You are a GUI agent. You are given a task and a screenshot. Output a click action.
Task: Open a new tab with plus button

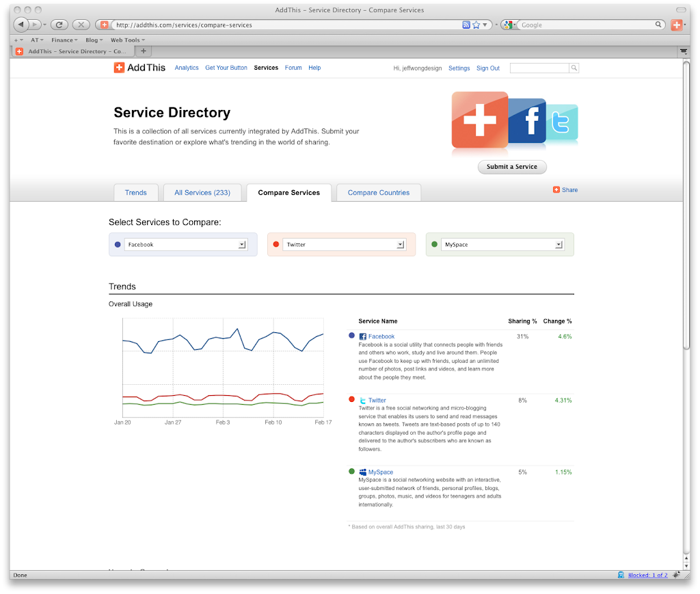[x=144, y=51]
